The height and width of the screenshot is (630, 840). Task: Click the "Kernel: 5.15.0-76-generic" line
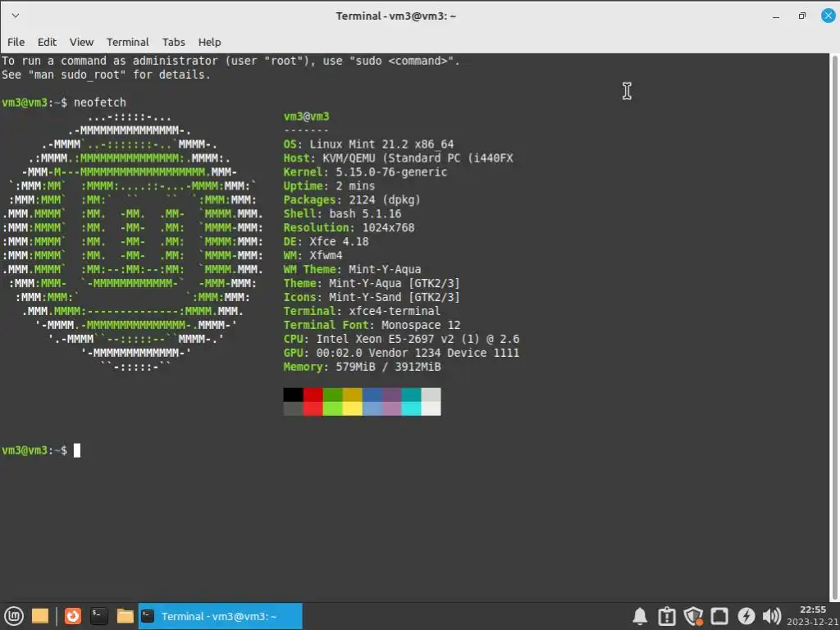pos(365,172)
